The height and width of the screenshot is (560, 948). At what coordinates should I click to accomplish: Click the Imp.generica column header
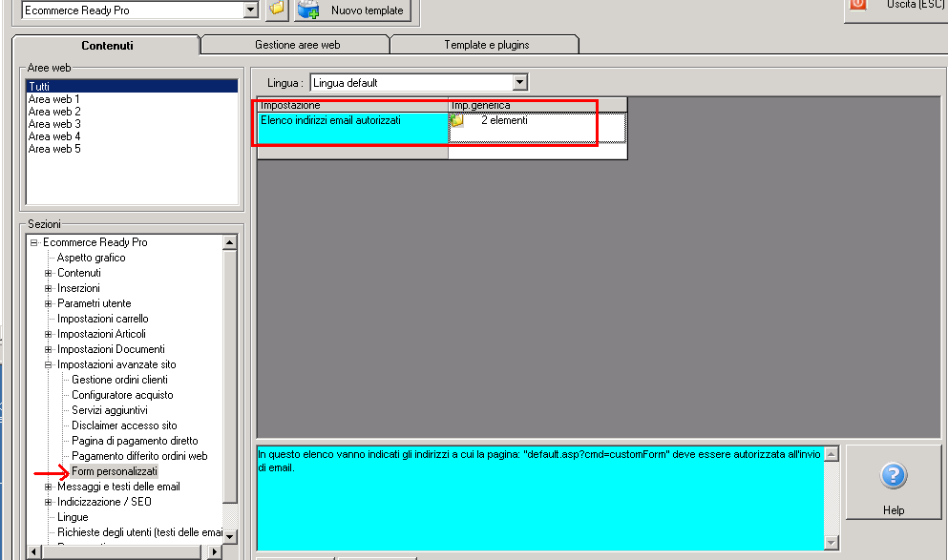click(x=537, y=105)
